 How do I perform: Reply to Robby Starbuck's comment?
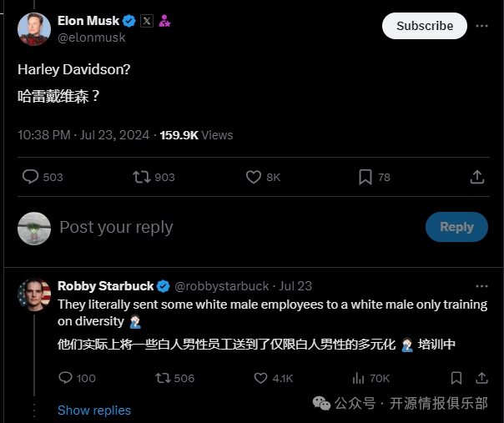67,378
